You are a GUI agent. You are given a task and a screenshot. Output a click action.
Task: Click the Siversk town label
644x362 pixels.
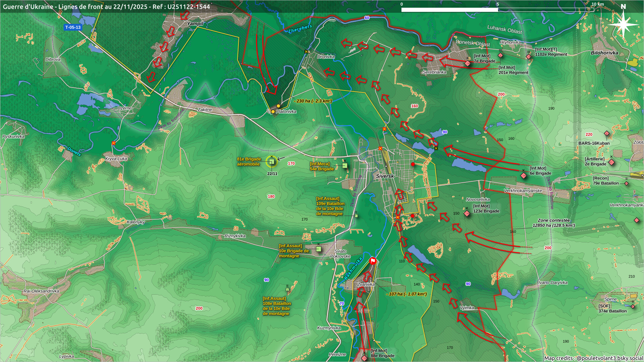click(384, 176)
